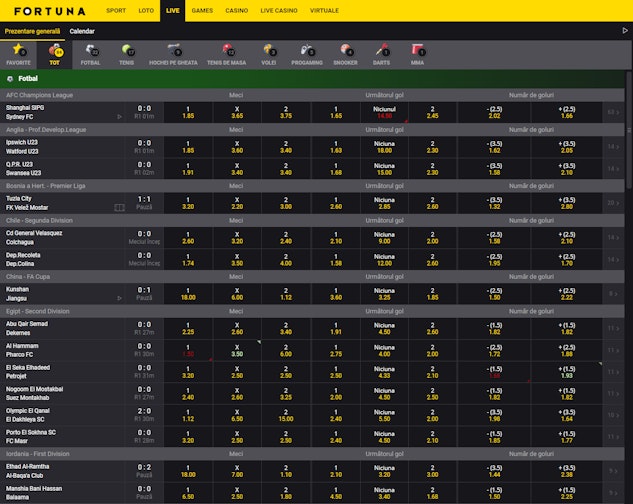
Task: Expand more markets for Shanghai SIPG match
Action: pyautogui.click(x=615, y=111)
